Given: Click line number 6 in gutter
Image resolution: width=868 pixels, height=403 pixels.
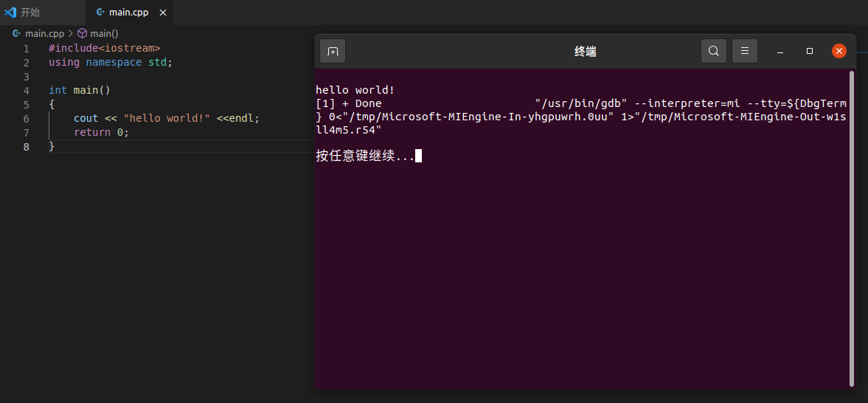Looking at the screenshot, I should tap(26, 119).
